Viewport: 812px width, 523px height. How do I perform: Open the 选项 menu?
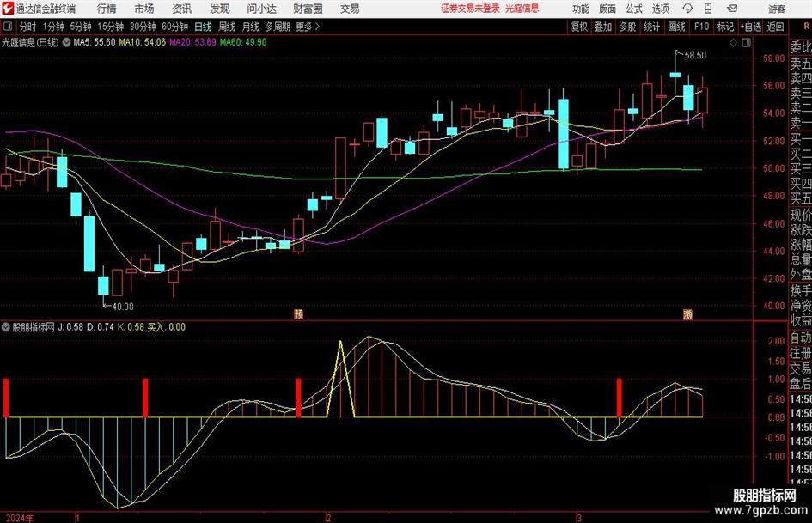pyautogui.click(x=661, y=9)
